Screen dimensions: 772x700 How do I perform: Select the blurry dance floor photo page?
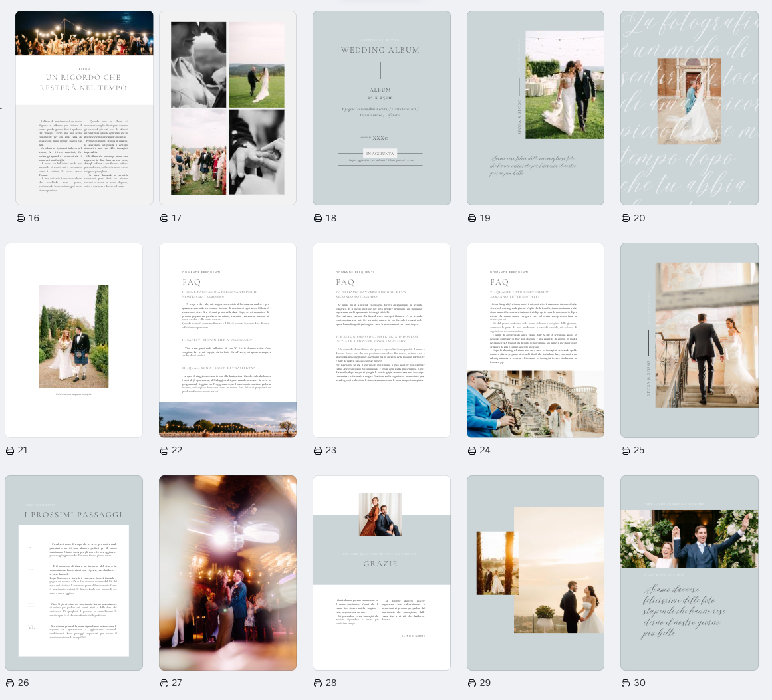227,573
